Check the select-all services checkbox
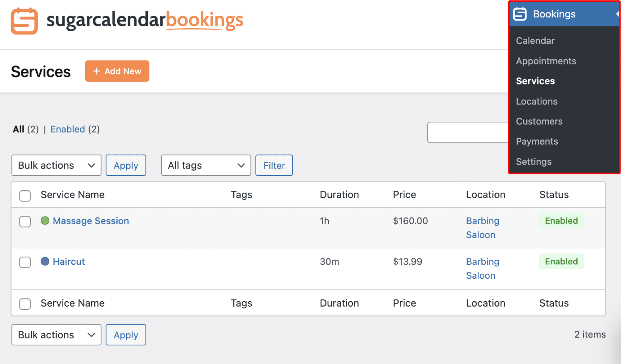621x364 pixels. [24, 196]
